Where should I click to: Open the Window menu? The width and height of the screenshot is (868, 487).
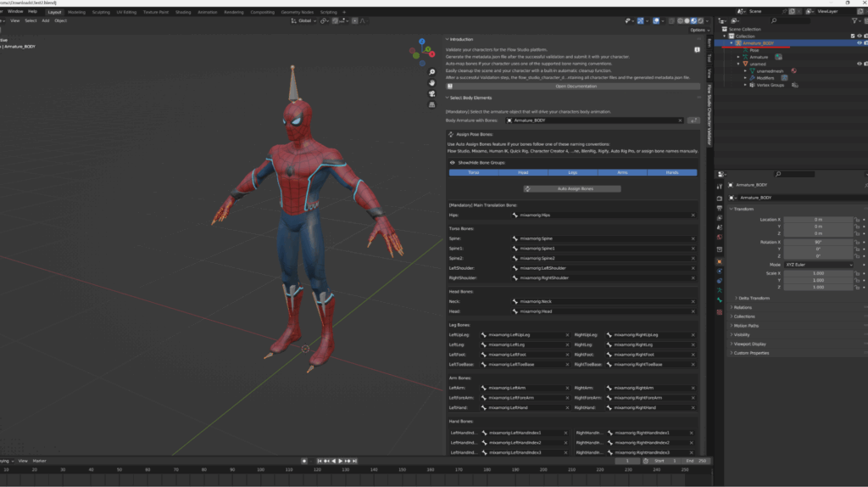pyautogui.click(x=15, y=12)
